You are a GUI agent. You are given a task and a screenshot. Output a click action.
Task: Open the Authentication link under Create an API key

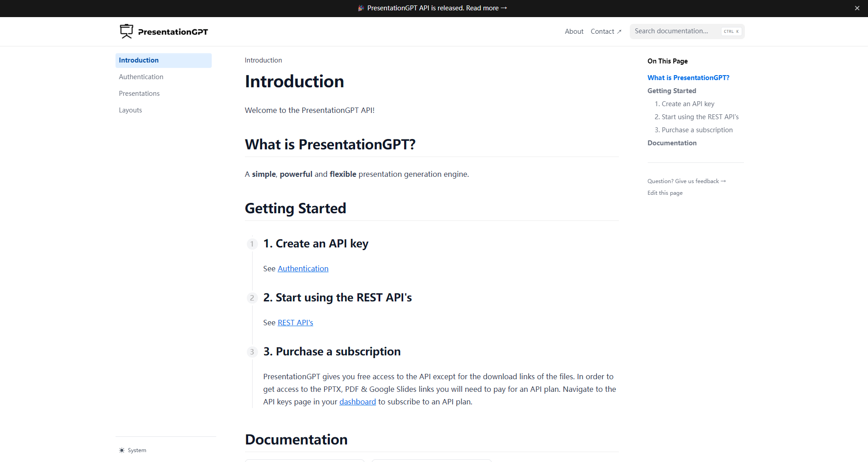(303, 269)
